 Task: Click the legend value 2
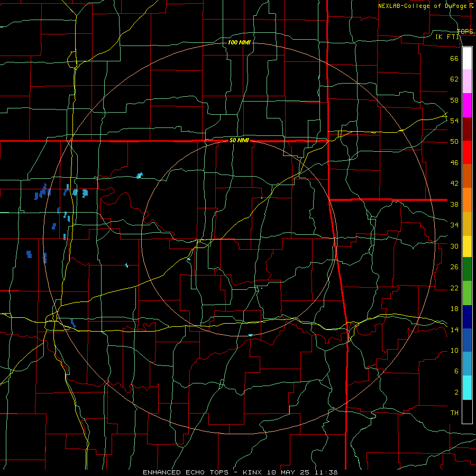tap(456, 392)
